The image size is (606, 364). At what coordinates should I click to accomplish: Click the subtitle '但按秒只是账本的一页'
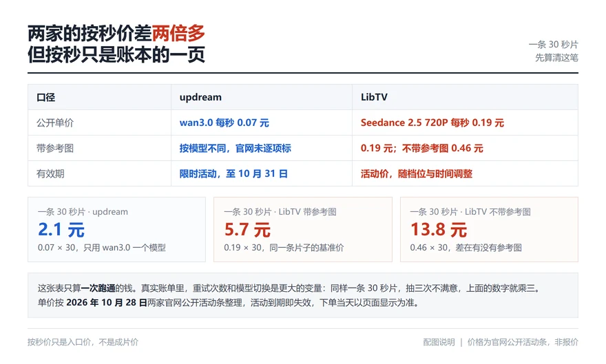[116, 55]
